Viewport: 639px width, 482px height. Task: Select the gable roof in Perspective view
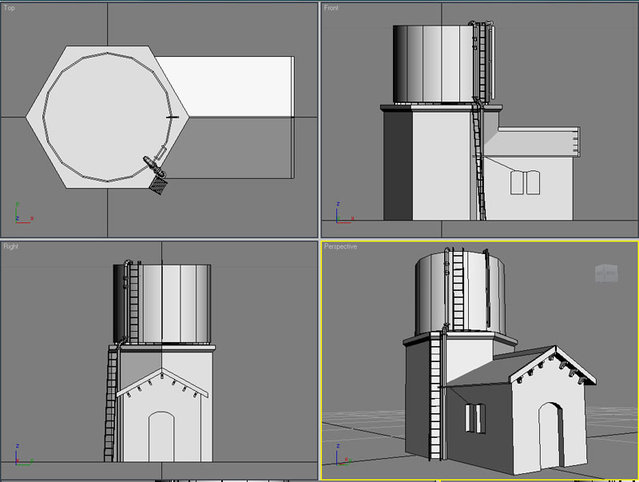[x=500, y=368]
